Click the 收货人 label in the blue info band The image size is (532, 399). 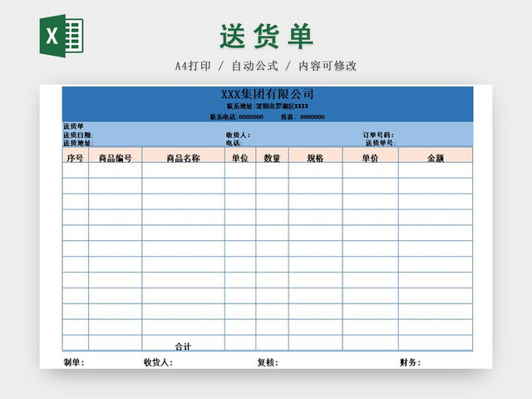pos(239,135)
